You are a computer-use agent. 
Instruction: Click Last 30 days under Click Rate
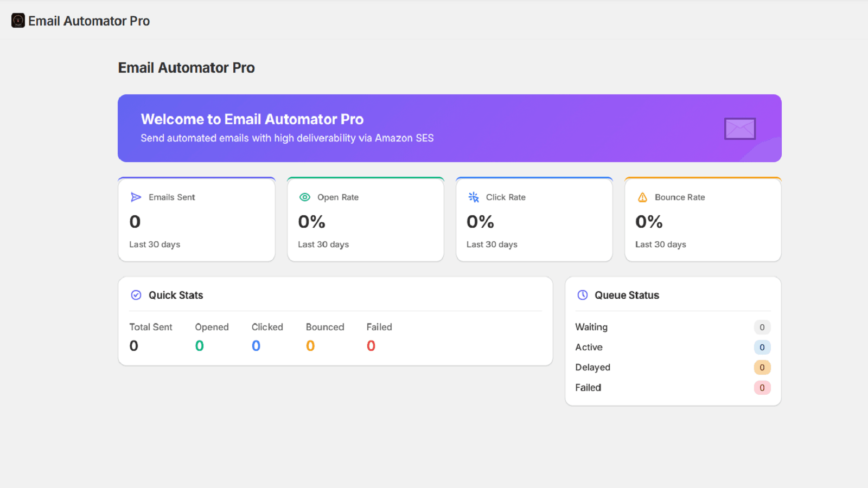492,245
